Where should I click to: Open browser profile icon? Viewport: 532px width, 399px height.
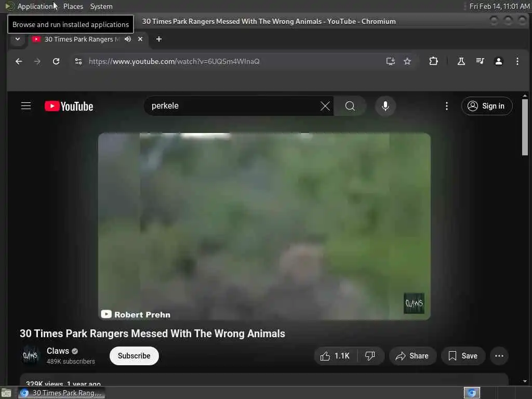pyautogui.click(x=498, y=61)
